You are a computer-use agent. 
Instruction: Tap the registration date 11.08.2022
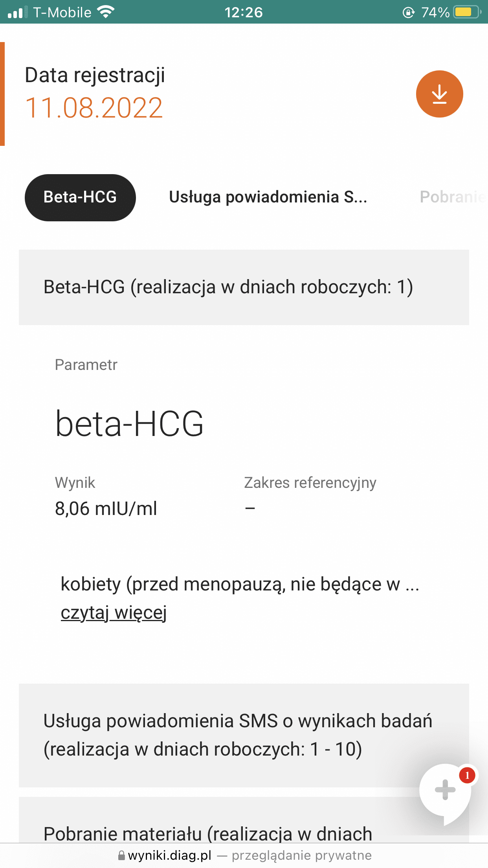pyautogui.click(x=94, y=108)
